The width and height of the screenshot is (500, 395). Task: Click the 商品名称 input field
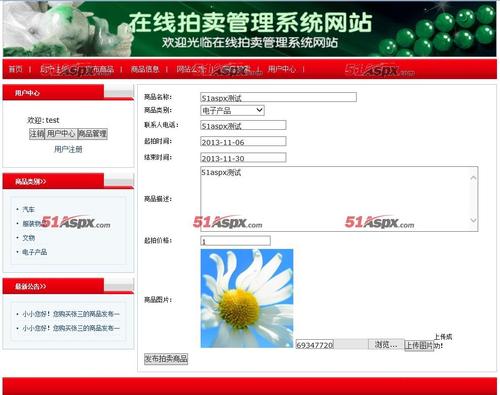278,97
